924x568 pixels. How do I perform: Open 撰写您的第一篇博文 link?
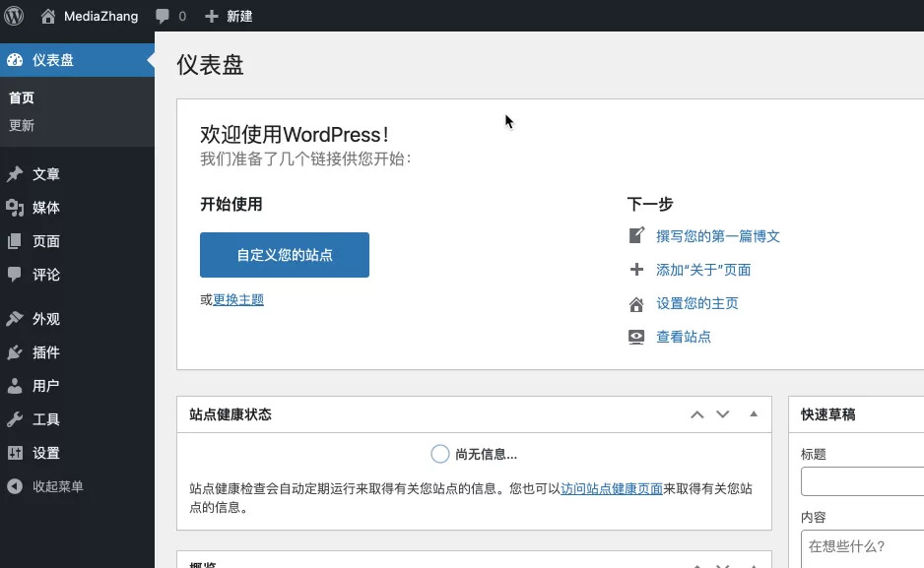point(718,236)
